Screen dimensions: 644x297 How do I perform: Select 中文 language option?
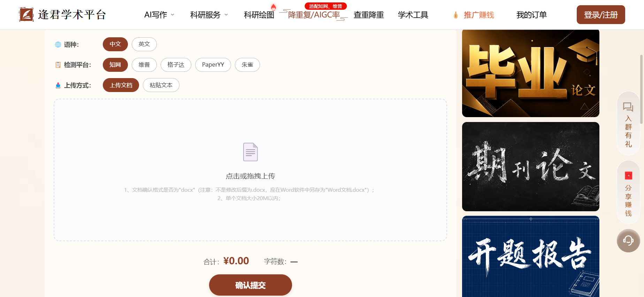pos(115,44)
